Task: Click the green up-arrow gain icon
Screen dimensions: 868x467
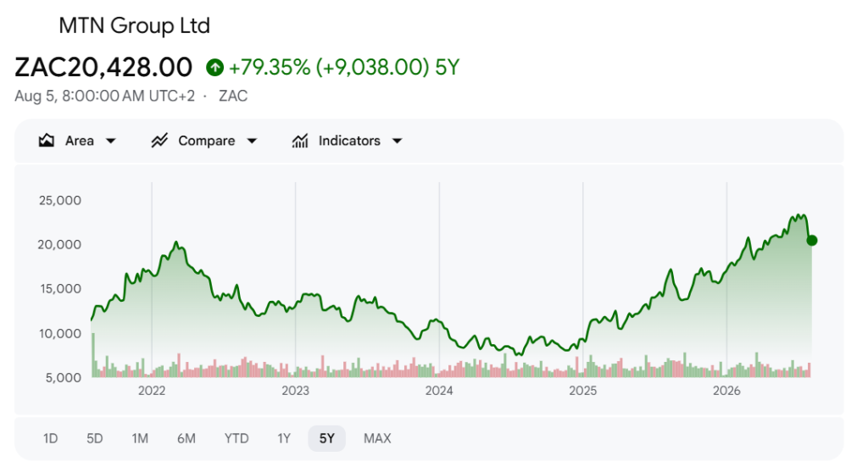Action: click(214, 68)
